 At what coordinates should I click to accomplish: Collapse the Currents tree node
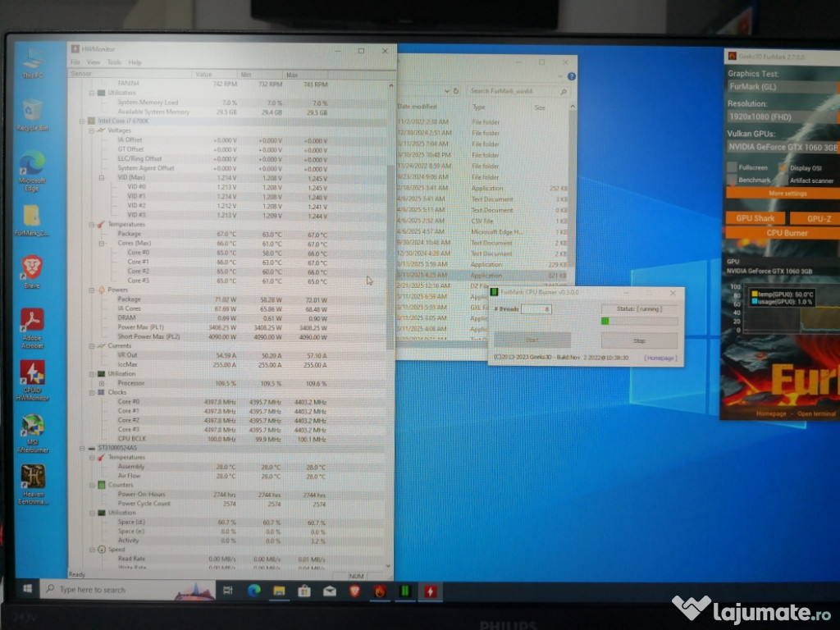click(92, 346)
